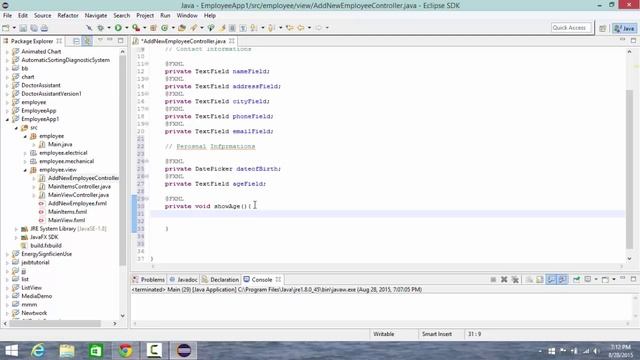This screenshot has width=640, height=360.
Task: Maximize the Console view panel
Action: coord(633,279)
